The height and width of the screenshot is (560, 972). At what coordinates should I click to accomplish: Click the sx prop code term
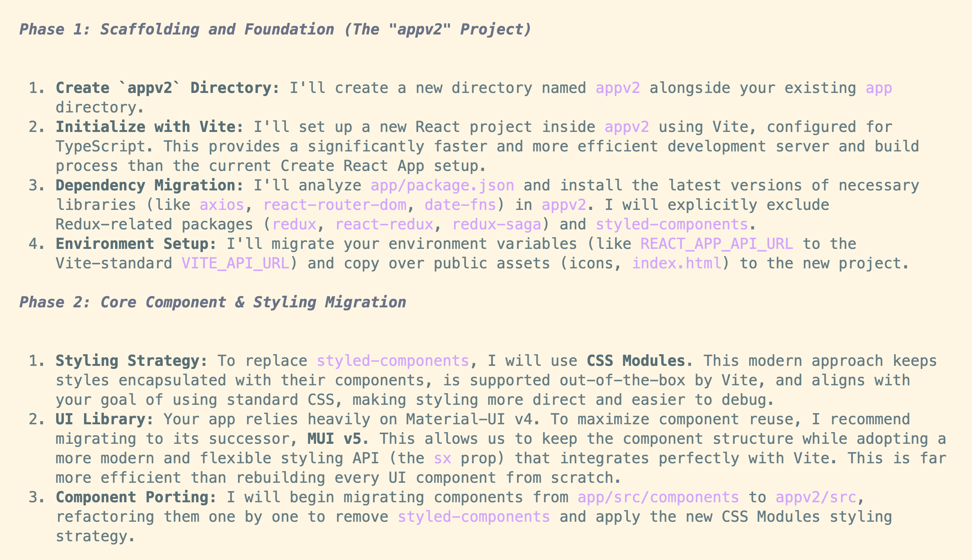[442, 458]
